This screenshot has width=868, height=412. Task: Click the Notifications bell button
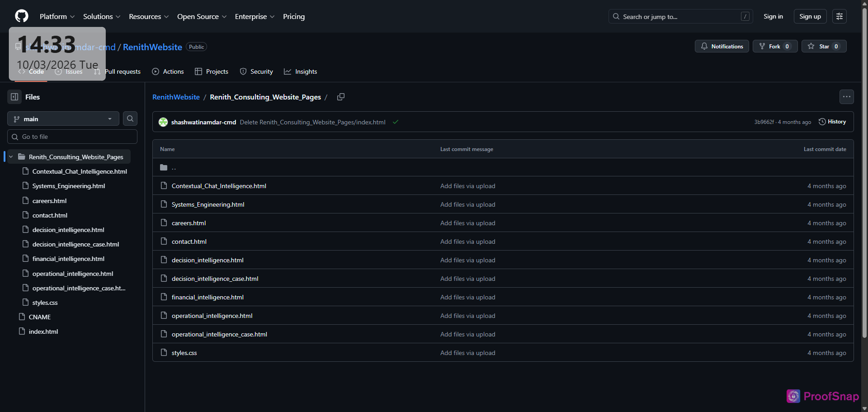tap(722, 46)
